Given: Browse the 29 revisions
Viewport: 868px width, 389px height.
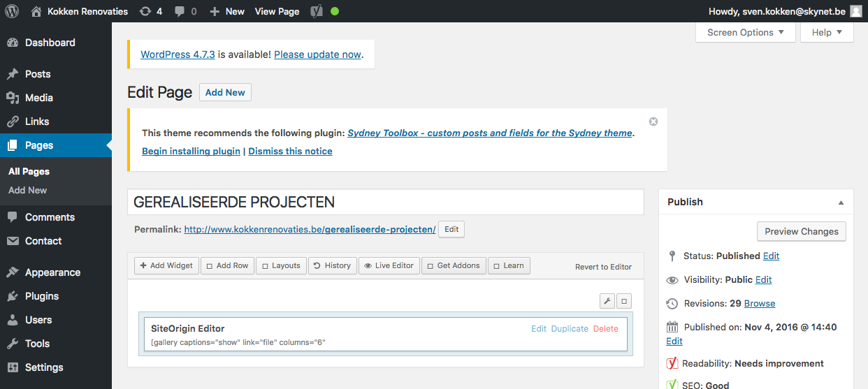Looking at the screenshot, I should (x=760, y=303).
